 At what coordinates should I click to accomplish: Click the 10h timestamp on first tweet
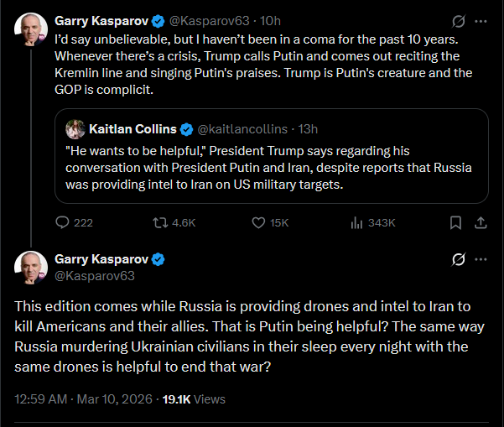[273, 19]
